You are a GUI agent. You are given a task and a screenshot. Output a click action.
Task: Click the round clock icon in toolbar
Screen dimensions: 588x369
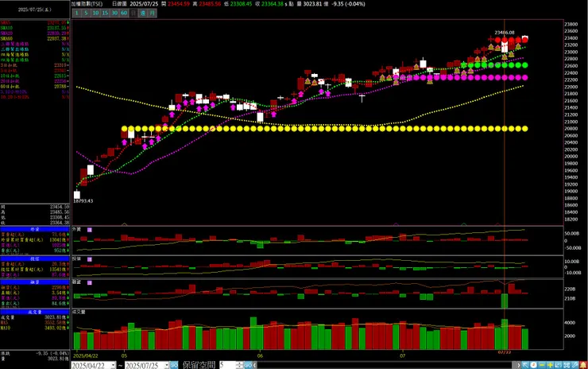[534, 365]
